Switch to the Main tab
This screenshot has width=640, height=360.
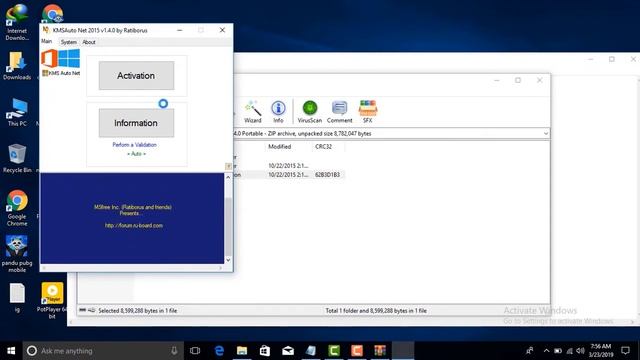(x=47, y=42)
